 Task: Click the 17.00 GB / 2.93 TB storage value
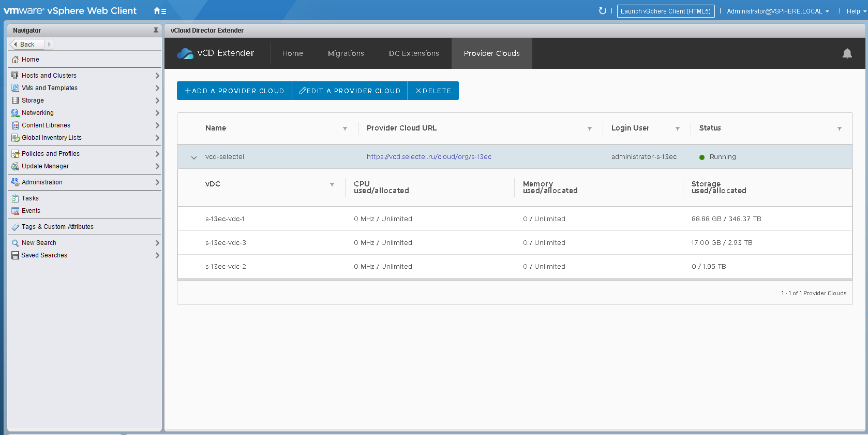pyautogui.click(x=722, y=243)
